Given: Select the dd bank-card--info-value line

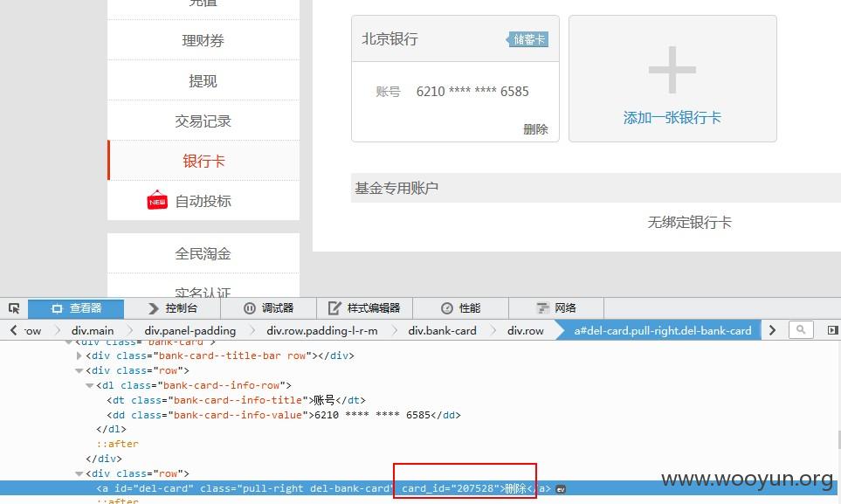Looking at the screenshot, I should pyautogui.click(x=284, y=415).
